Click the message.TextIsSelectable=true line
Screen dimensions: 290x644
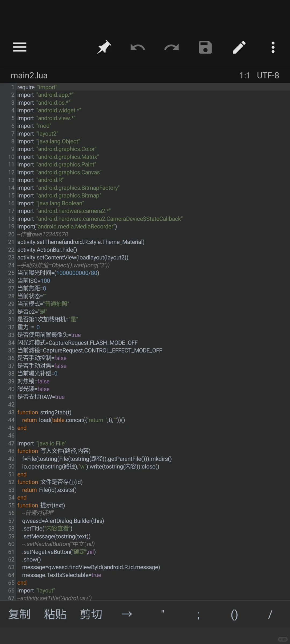click(62, 575)
